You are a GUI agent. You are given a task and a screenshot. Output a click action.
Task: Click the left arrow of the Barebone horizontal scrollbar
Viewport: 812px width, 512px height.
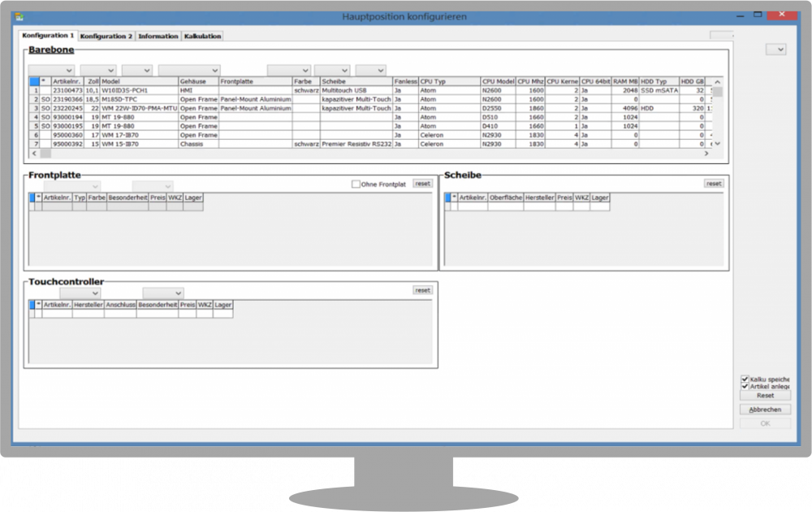coord(34,153)
